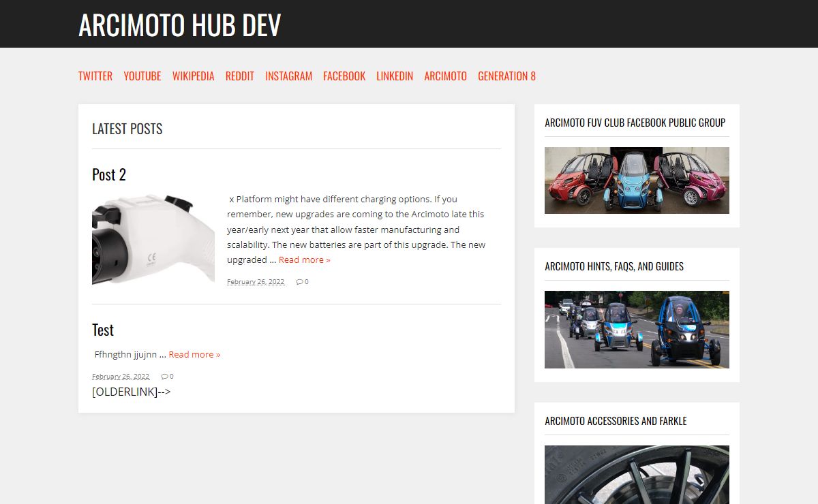Image resolution: width=818 pixels, height=504 pixels.
Task: Open the Twitter menu link
Action: point(95,76)
